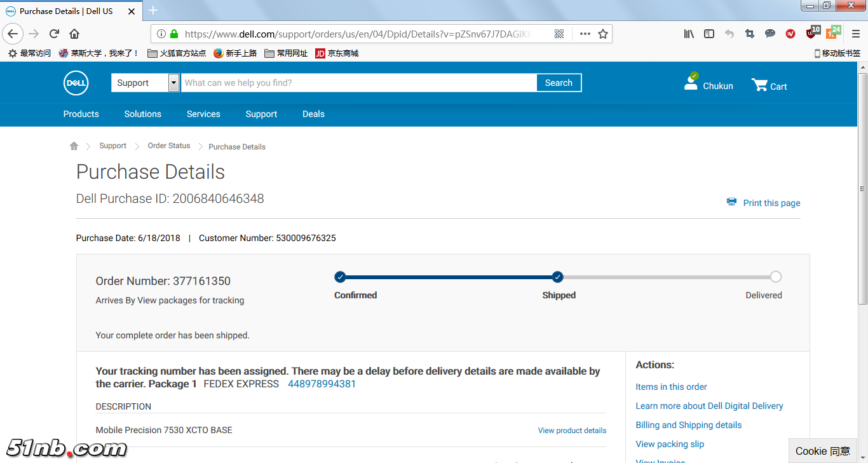This screenshot has width=868, height=463.
Task: Open the shopping Cart icon
Action: pyautogui.click(x=759, y=85)
